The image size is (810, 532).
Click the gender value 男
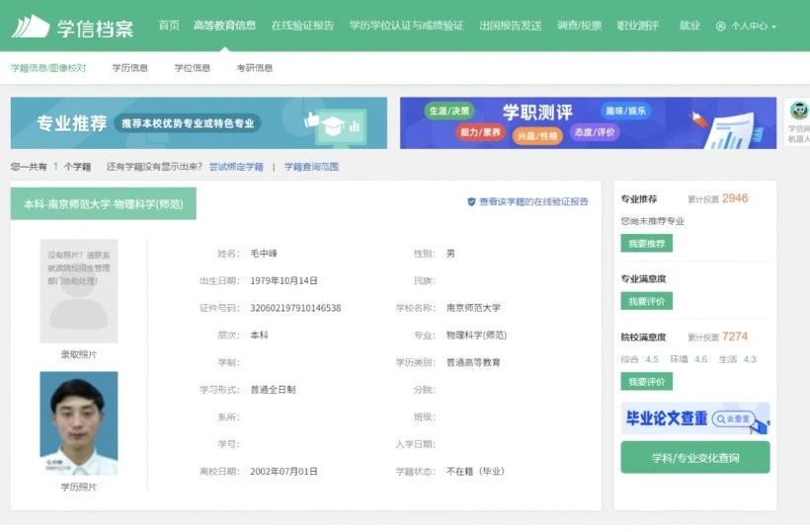coord(450,254)
